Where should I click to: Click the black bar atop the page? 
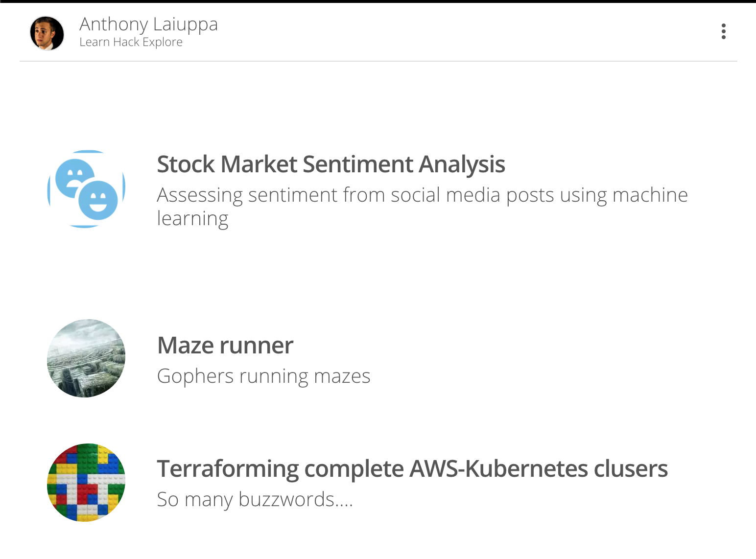[x=378, y=1]
